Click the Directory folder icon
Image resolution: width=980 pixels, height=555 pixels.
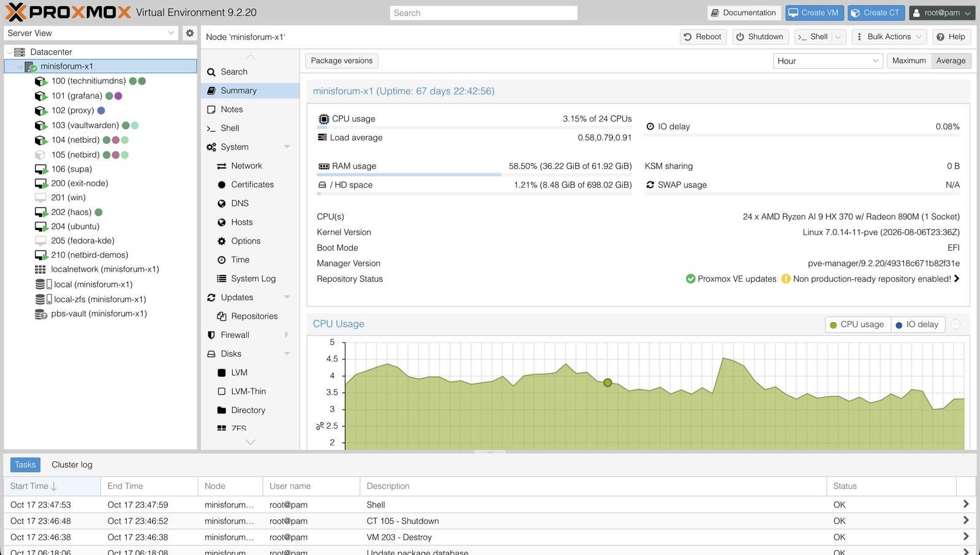(x=222, y=410)
